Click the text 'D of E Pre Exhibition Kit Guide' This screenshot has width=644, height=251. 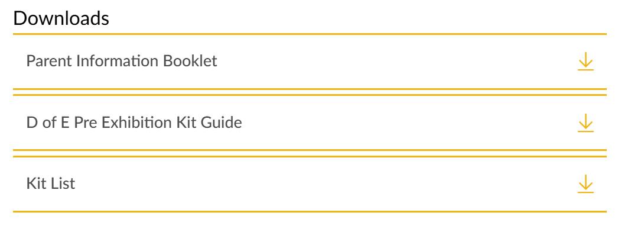pos(134,123)
